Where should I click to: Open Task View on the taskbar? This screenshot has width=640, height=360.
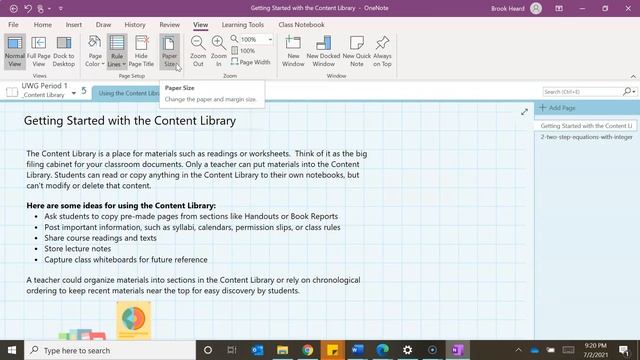(x=232, y=350)
